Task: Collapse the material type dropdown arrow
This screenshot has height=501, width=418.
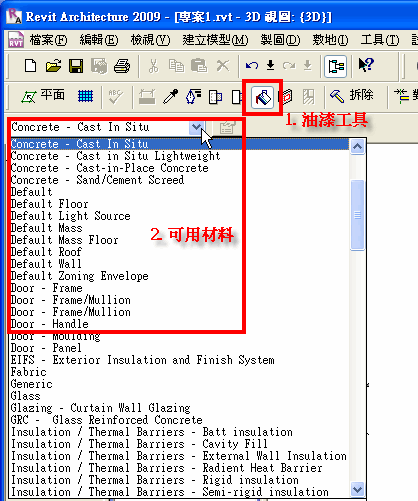Action: [197, 127]
